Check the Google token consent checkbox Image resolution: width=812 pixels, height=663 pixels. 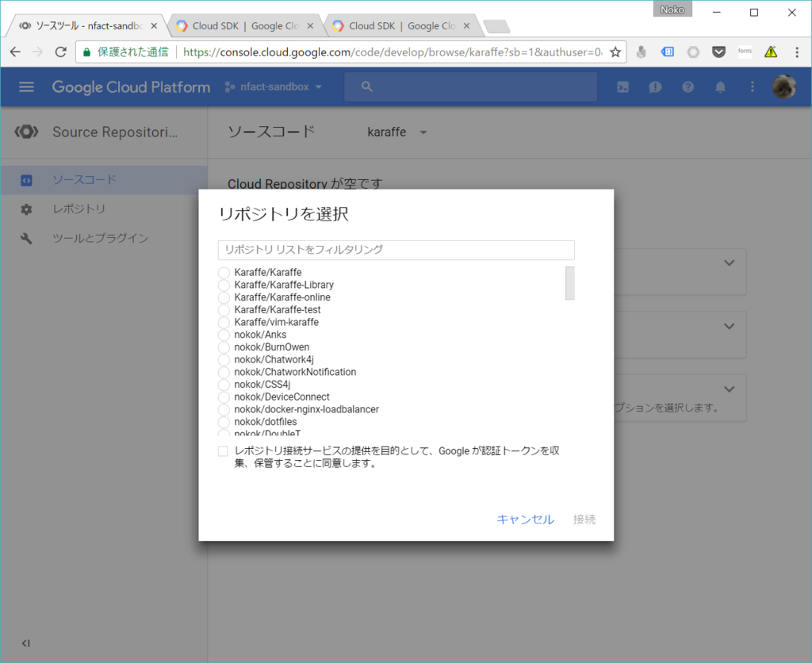(x=223, y=451)
